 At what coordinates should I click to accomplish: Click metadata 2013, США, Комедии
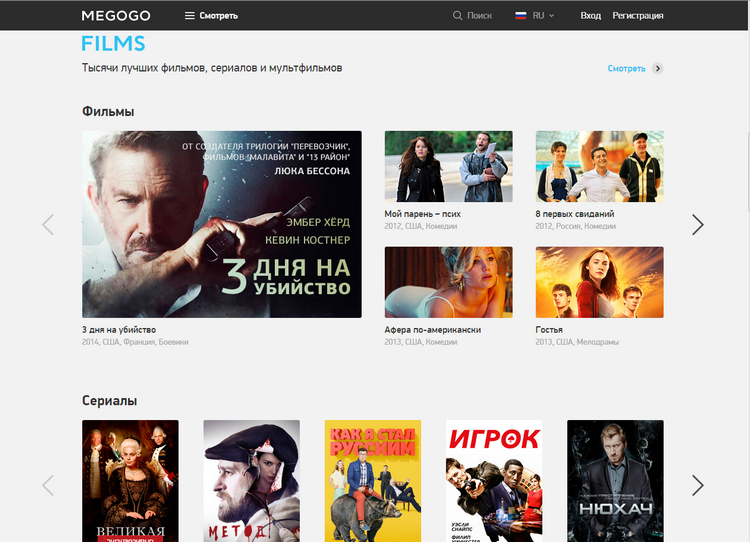[420, 342]
